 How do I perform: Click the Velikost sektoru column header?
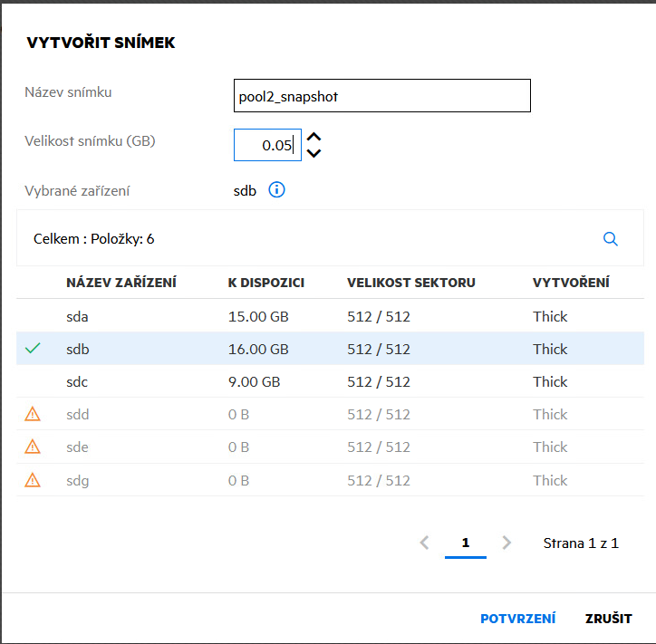pos(410,283)
